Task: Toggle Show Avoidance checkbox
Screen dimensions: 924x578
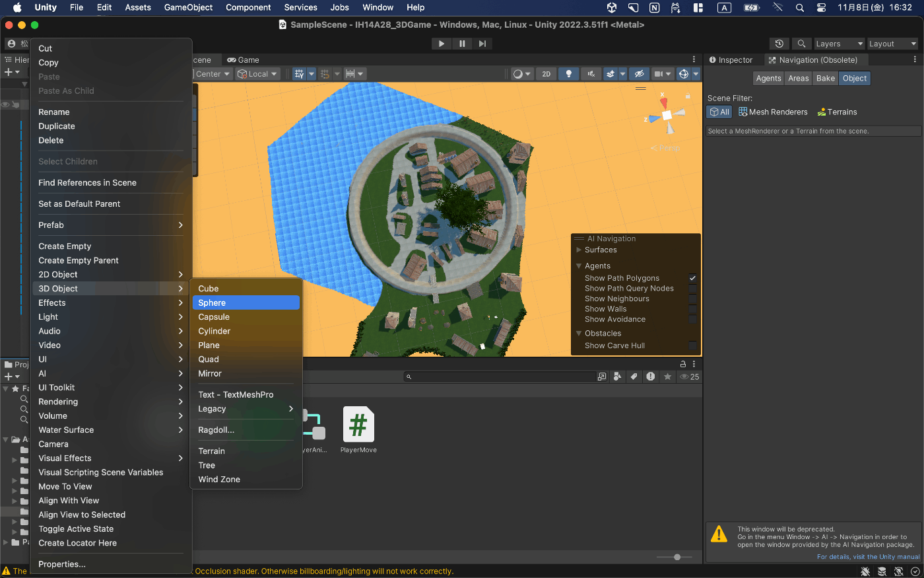Action: tap(693, 319)
